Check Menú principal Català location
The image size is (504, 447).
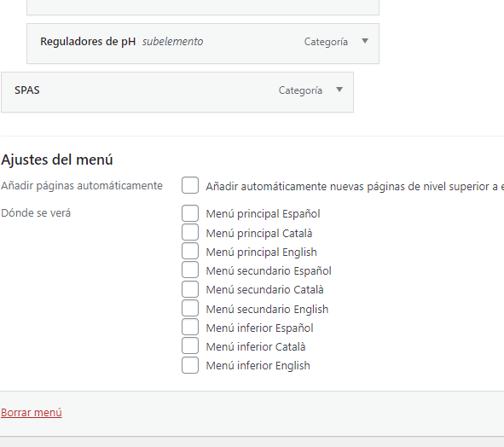(x=190, y=233)
